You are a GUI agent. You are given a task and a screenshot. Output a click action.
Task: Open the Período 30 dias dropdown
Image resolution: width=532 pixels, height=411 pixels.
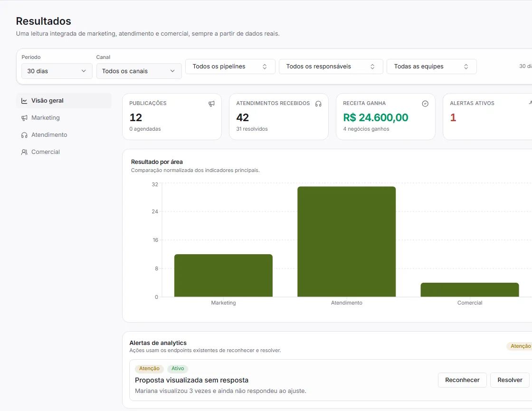point(57,71)
